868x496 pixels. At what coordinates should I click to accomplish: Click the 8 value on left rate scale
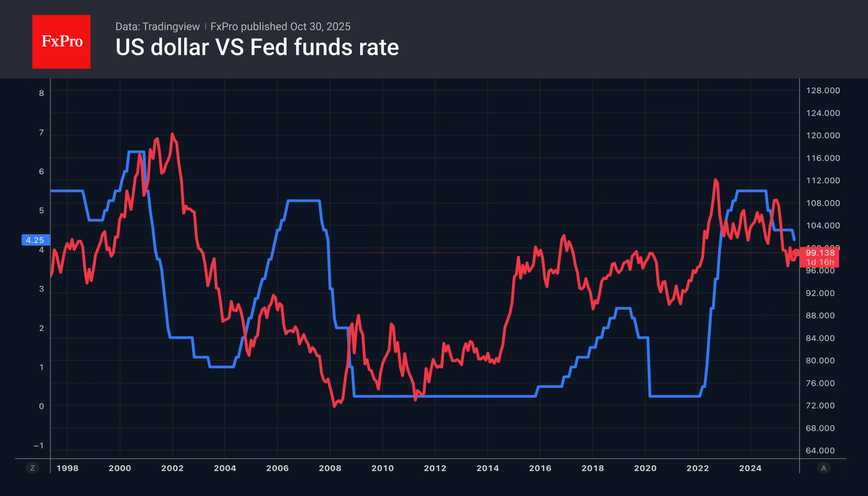(x=41, y=93)
